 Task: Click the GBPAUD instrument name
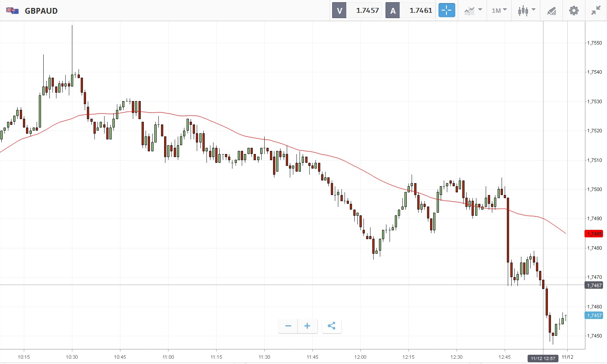tap(41, 11)
